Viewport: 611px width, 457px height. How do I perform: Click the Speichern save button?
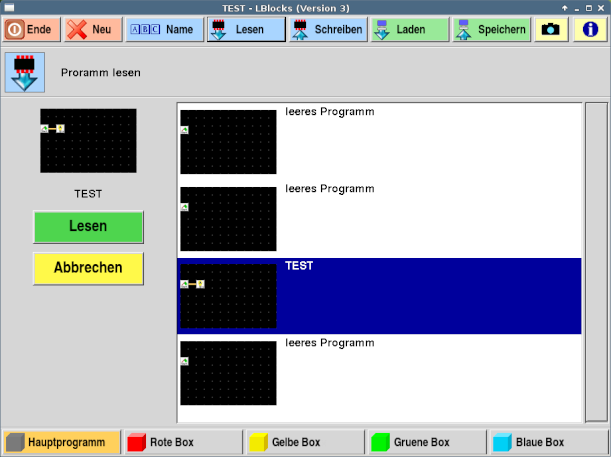click(x=491, y=29)
